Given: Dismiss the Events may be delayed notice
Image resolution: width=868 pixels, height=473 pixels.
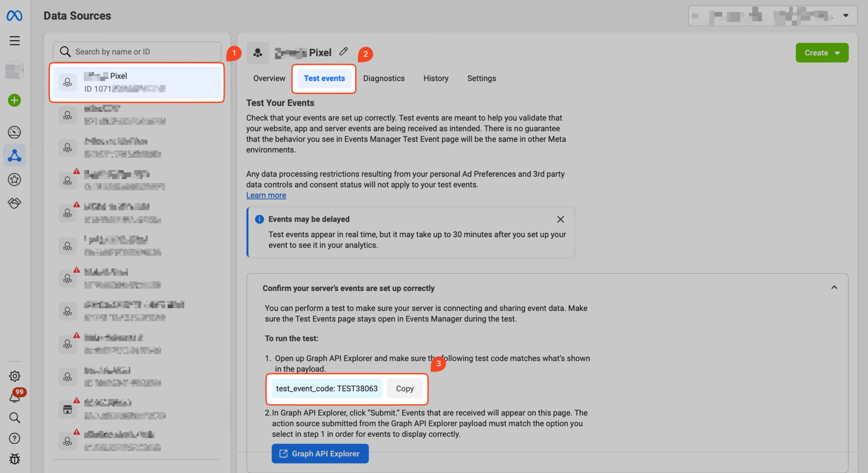Looking at the screenshot, I should pos(560,219).
